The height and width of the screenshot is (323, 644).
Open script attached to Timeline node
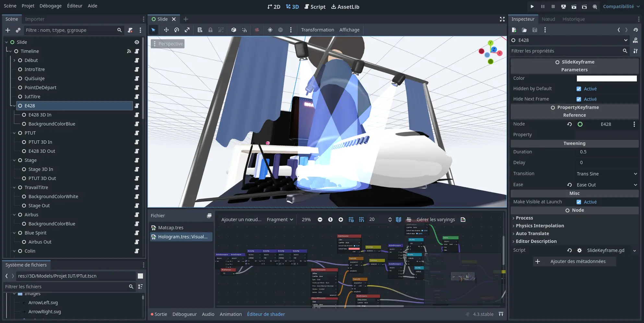coord(137,51)
